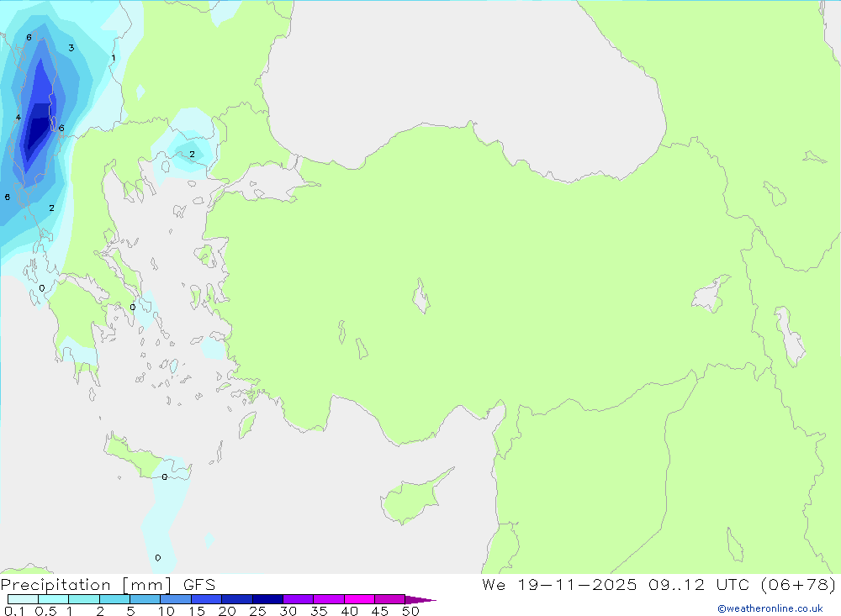841x616 pixels.
Task: Click the map value '1' on the light-blue edge
Action: point(114,57)
